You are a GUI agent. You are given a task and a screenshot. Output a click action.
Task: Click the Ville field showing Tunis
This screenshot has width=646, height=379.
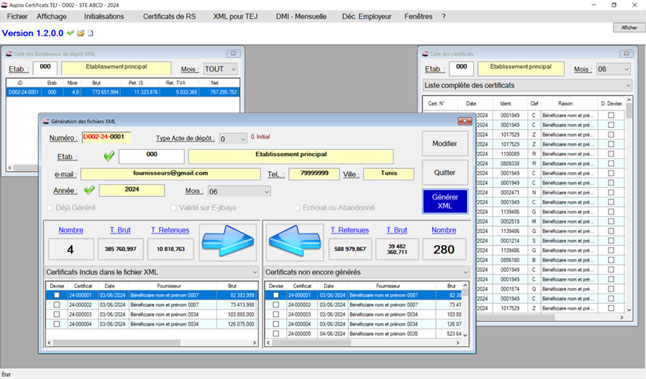point(389,174)
